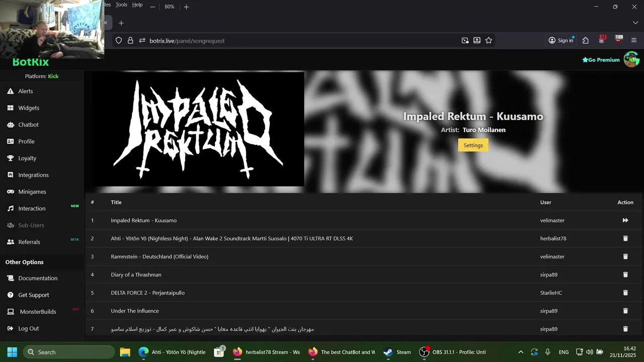
Task: Click the MonsterBuilds laptop icon
Action: click(10, 312)
